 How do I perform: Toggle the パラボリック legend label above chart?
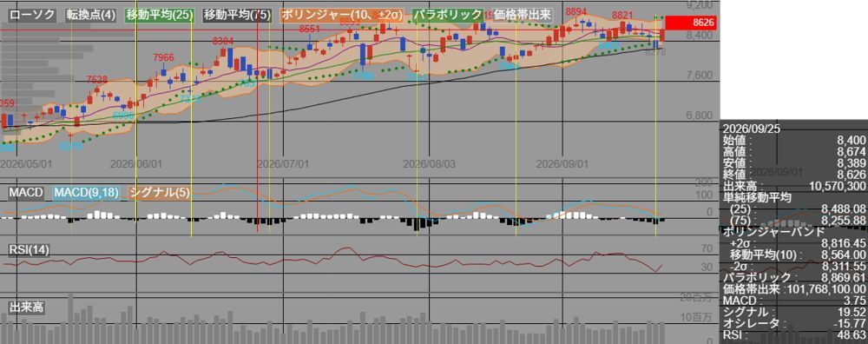click(448, 15)
